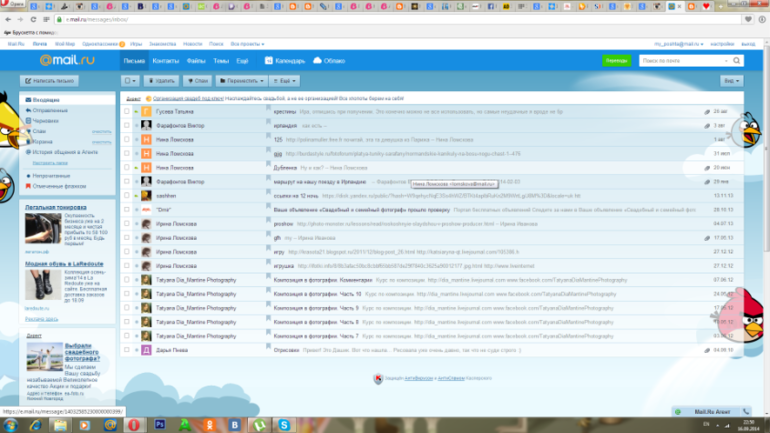The image size is (770, 433).
Task: Open the Вид view dropdown
Action: [731, 80]
